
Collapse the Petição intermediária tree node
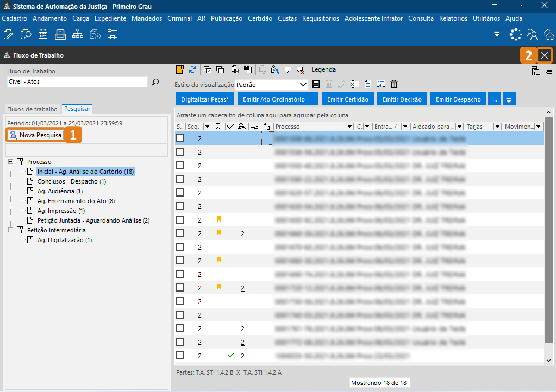[x=11, y=230]
